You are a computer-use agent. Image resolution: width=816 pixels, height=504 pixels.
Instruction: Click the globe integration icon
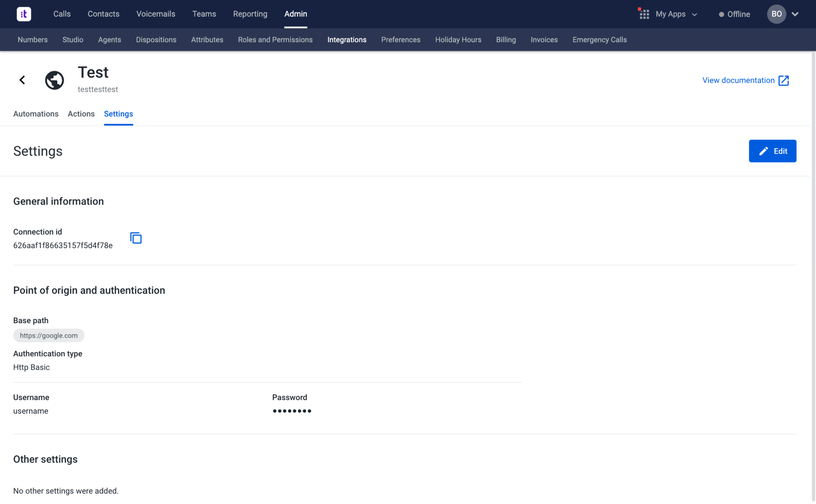54,80
